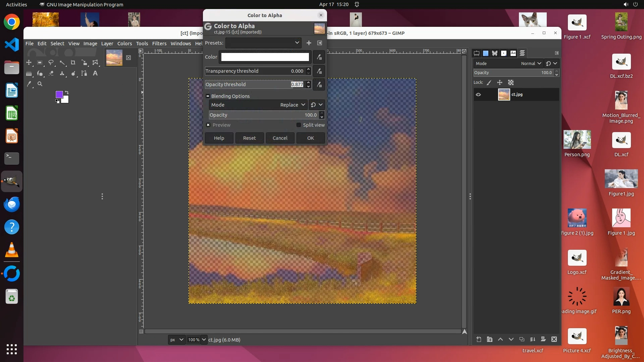Click the color eyedropper beside Color field
The height and width of the screenshot is (362, 644).
click(x=319, y=57)
